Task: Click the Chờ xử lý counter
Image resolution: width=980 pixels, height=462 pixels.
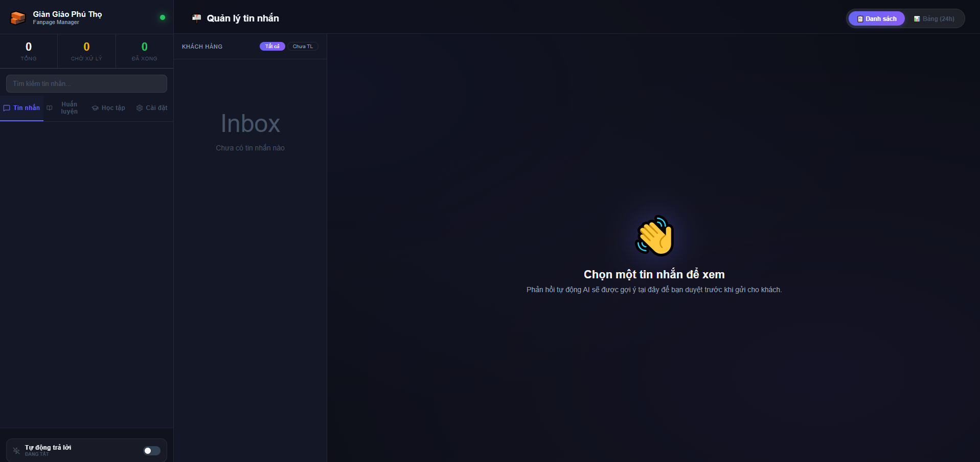Action: [x=86, y=51]
